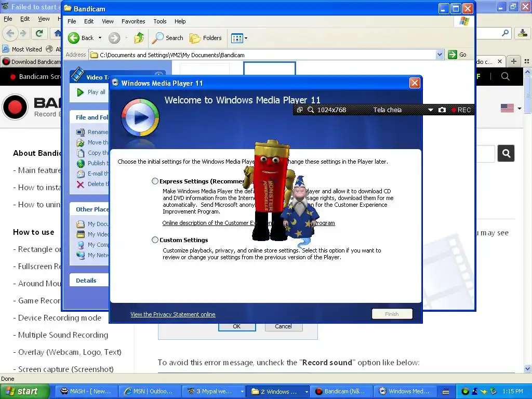Open the View menu in Bandicam Explorer

point(108,21)
